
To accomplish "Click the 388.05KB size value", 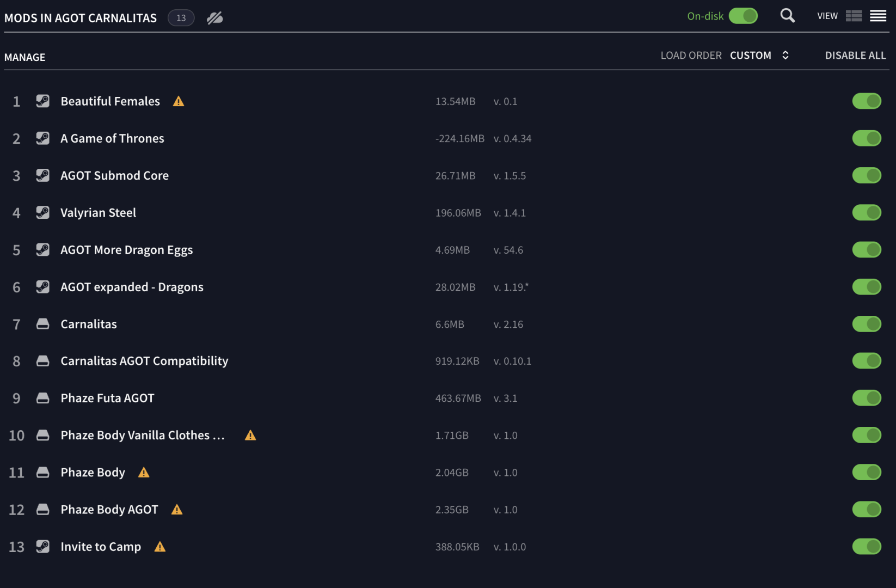I will coord(457,547).
